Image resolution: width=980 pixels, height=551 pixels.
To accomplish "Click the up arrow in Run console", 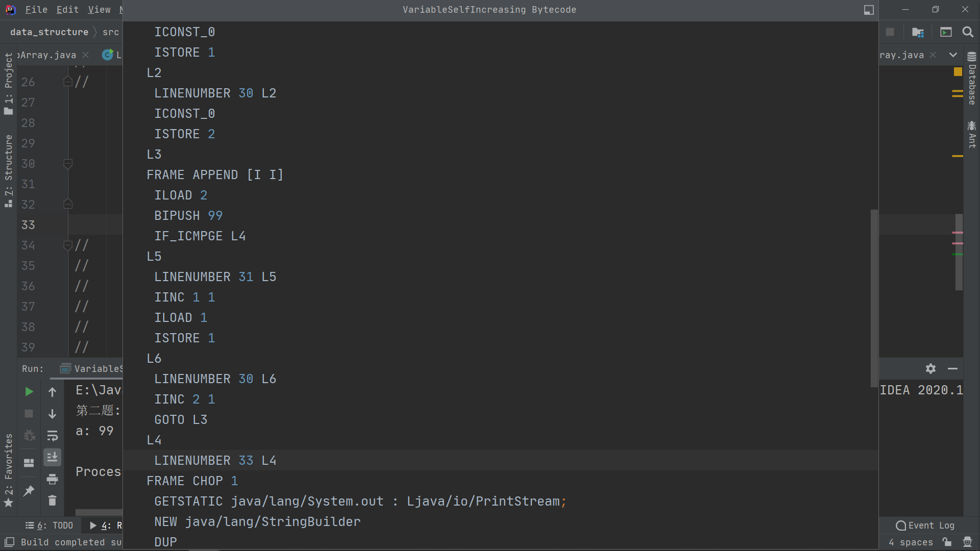I will click(x=52, y=392).
